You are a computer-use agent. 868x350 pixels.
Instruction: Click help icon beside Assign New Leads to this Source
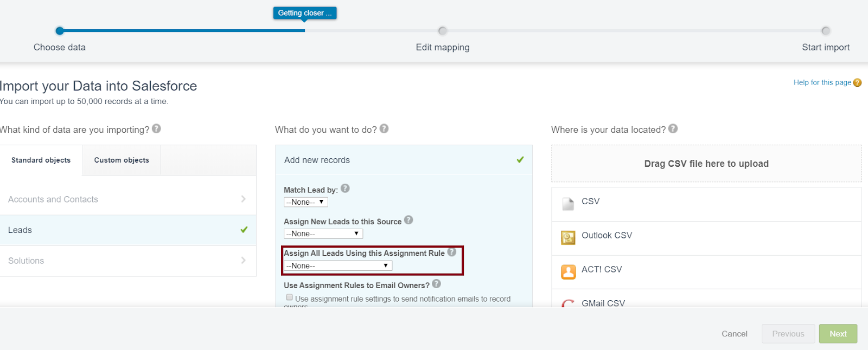[409, 220]
